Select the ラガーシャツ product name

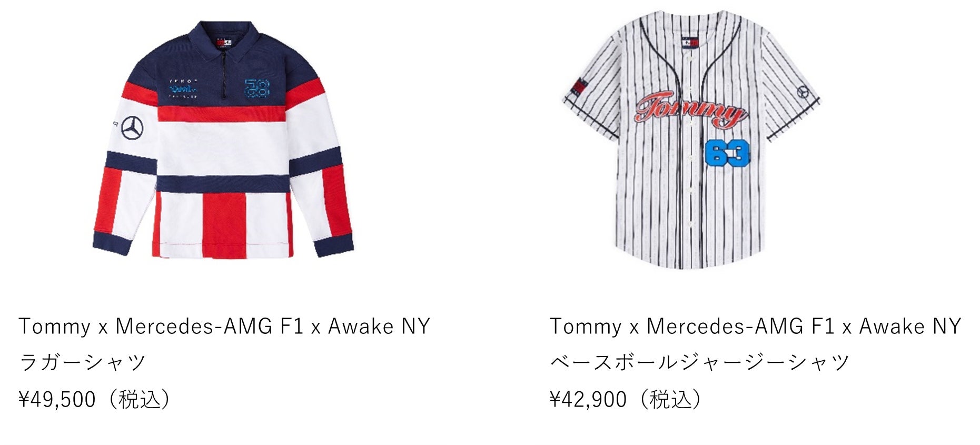(82, 362)
